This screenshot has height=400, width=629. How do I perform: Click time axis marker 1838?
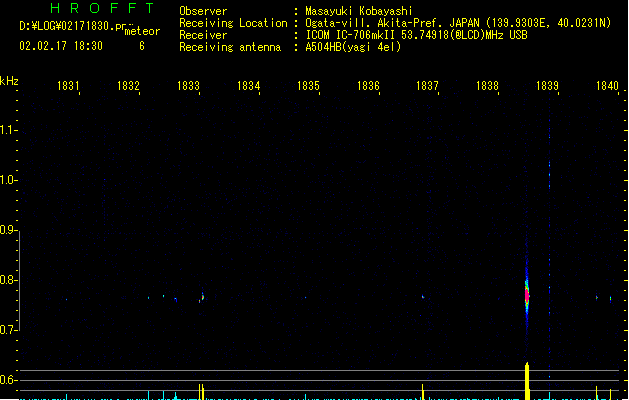[487, 86]
